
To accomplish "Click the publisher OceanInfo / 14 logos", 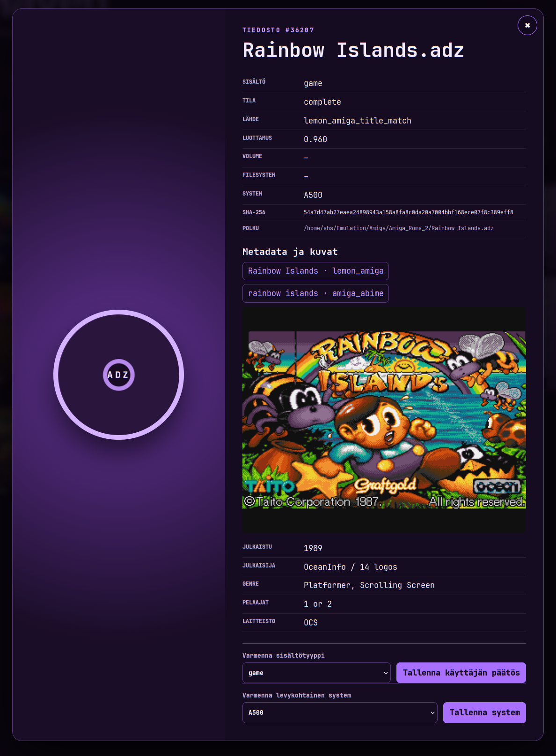I will (x=351, y=567).
